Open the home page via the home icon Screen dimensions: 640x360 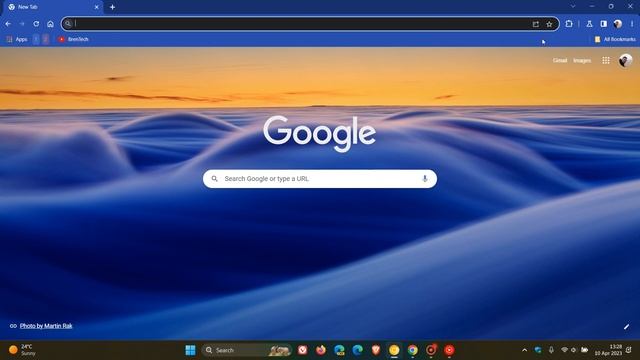[50, 24]
